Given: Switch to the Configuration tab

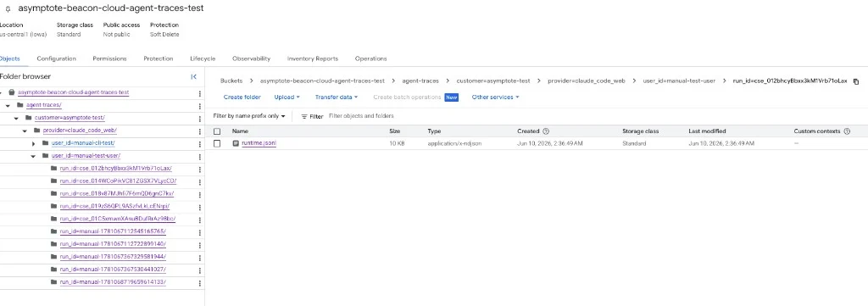Looking at the screenshot, I should (x=57, y=58).
